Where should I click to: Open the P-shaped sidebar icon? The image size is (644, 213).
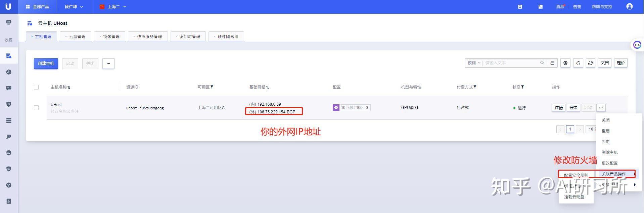click(x=9, y=137)
